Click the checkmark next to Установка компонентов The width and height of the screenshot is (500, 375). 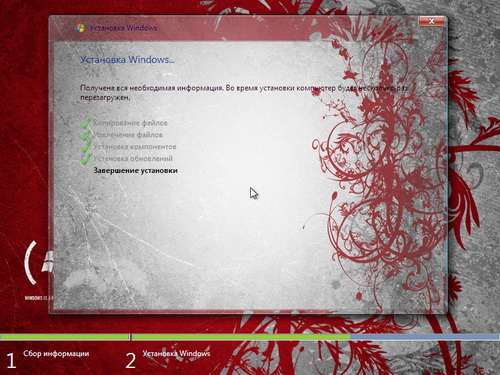[x=86, y=147]
